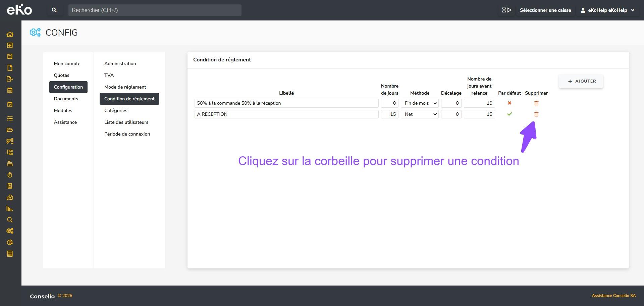The height and width of the screenshot is (306, 644).
Task: Open the stopwatch icon in sidebar
Action: coord(10,175)
